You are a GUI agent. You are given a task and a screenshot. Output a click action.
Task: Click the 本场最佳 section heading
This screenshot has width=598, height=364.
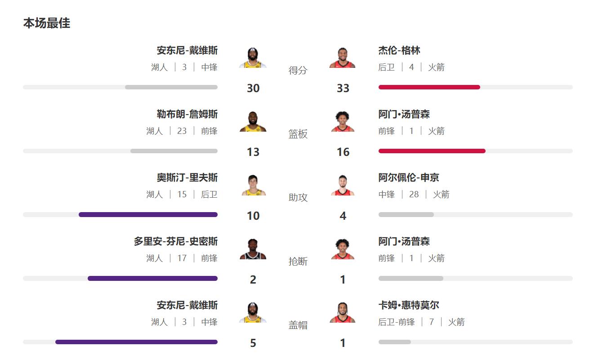[47, 23]
